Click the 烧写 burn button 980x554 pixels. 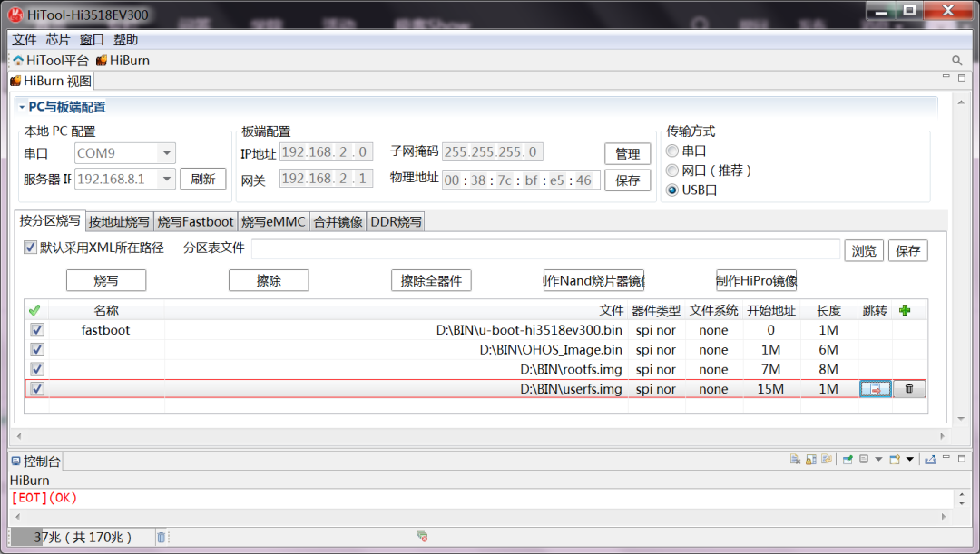tap(106, 280)
